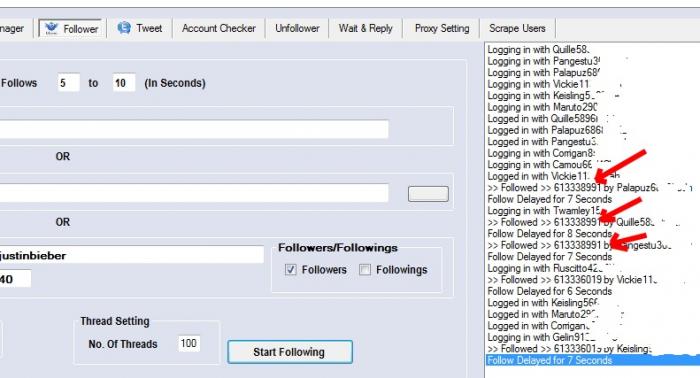The width and height of the screenshot is (700, 378).
Task: Click the blank button beside second input
Action: (x=428, y=194)
